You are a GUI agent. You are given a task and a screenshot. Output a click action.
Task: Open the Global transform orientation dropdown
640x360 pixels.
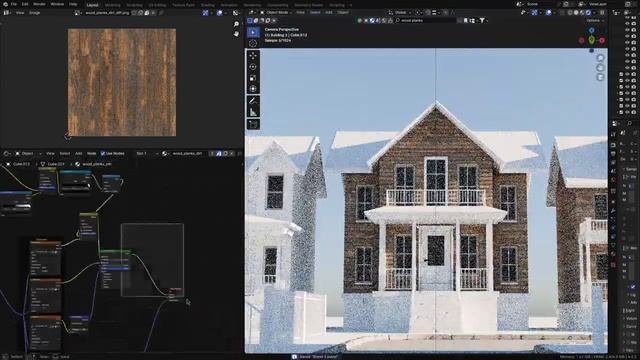click(400, 13)
